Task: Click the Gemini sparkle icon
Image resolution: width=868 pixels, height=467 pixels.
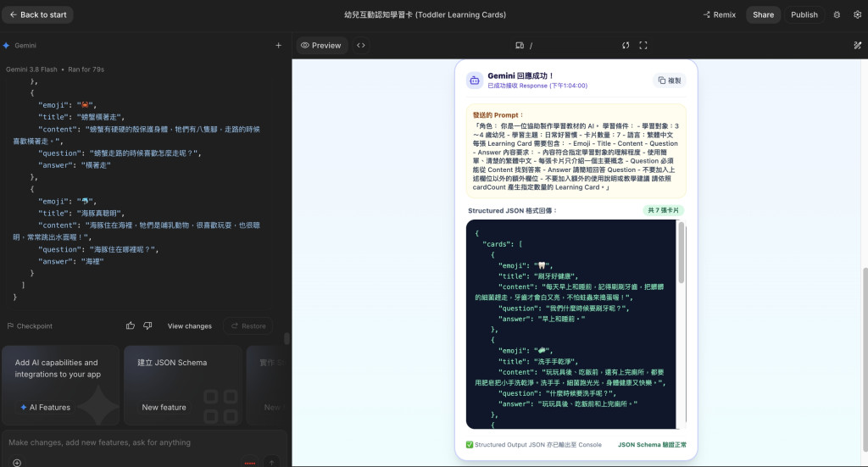Action: tap(6, 46)
